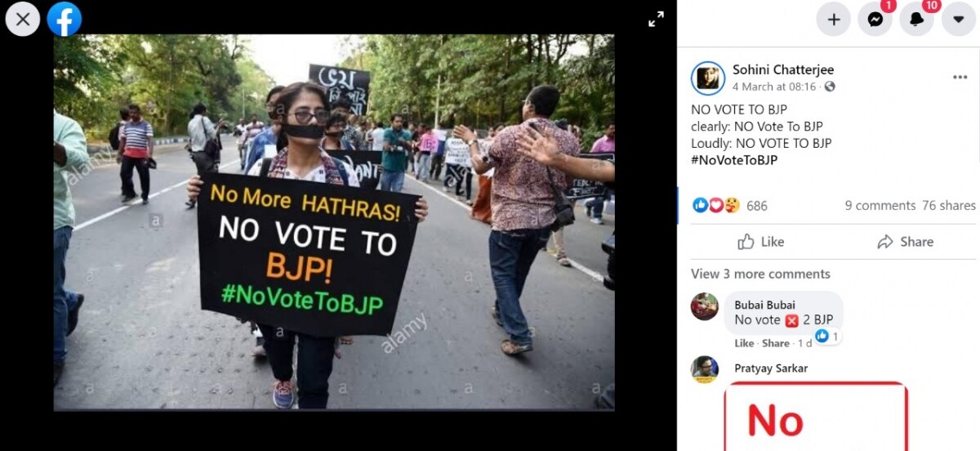980x451 pixels.
Task: Open Pratyay Sarkar's profile avatar
Action: click(x=705, y=369)
